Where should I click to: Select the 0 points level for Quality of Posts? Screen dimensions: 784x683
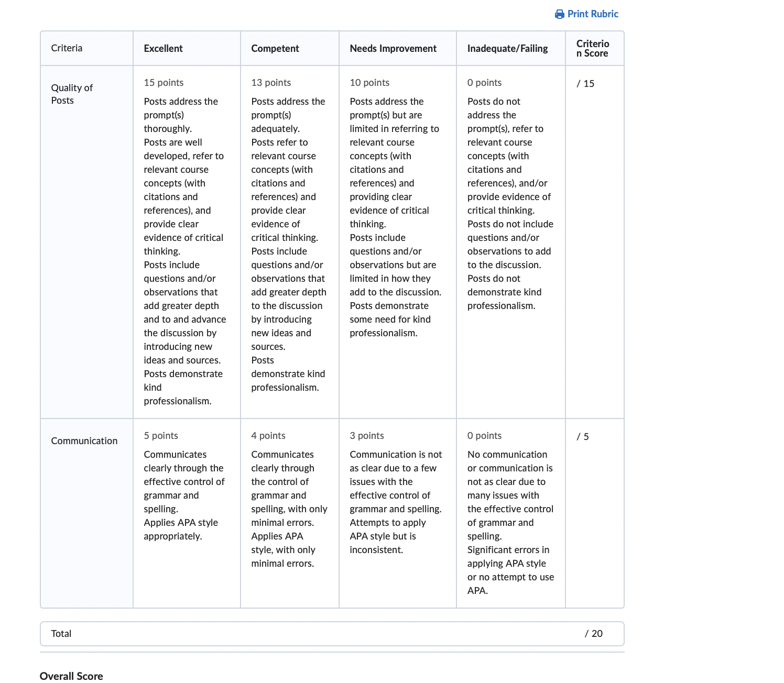coord(511,242)
